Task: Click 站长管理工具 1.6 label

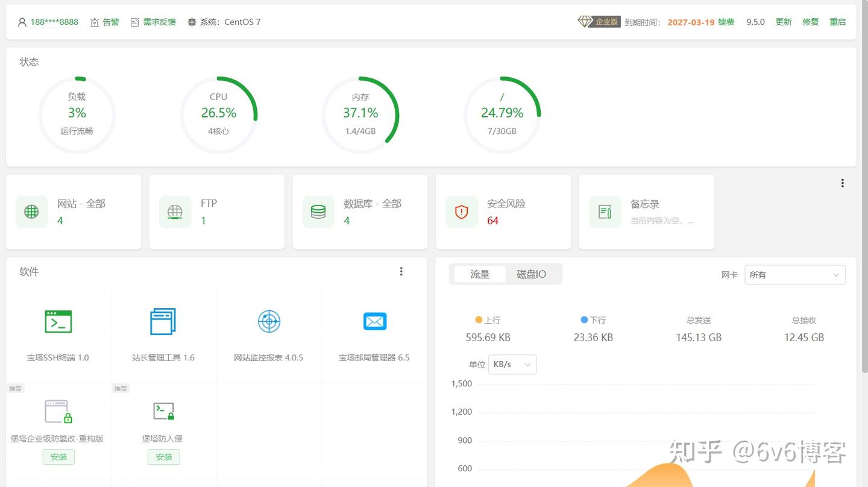Action: pos(163,357)
